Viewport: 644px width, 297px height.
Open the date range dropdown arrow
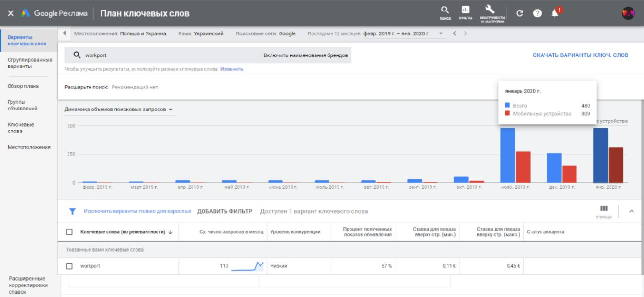(x=441, y=33)
